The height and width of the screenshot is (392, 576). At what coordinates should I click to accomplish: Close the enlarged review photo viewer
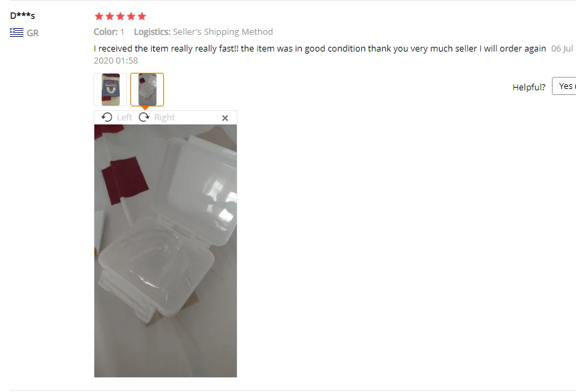tap(225, 118)
